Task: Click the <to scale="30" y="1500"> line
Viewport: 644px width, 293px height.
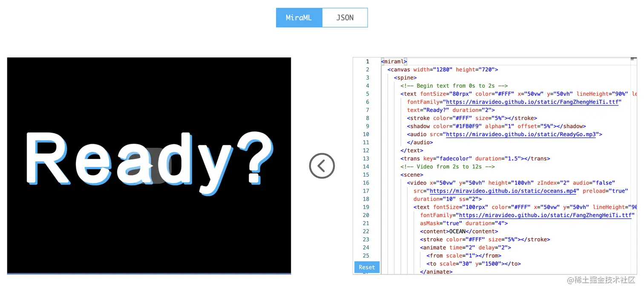Action: (474, 264)
